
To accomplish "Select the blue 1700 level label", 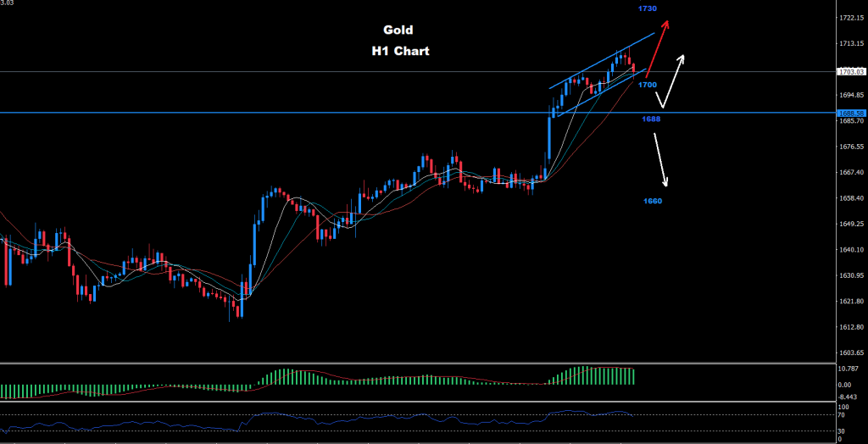I will (x=647, y=85).
